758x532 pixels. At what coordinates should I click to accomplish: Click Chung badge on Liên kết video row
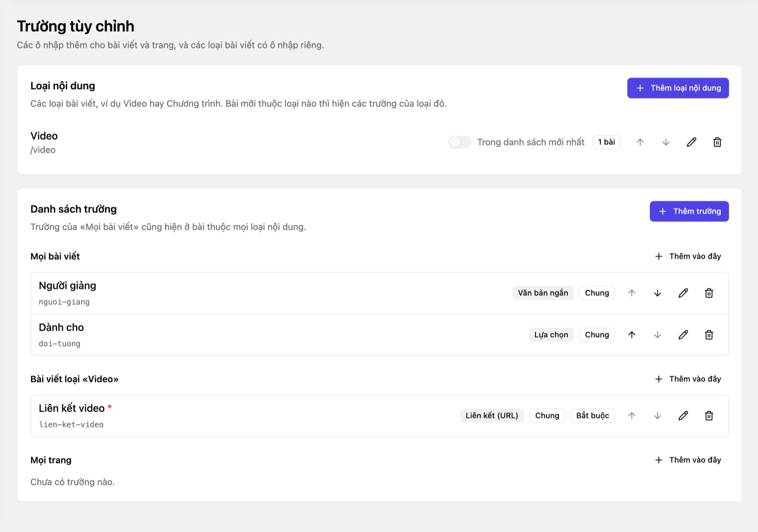tap(547, 416)
